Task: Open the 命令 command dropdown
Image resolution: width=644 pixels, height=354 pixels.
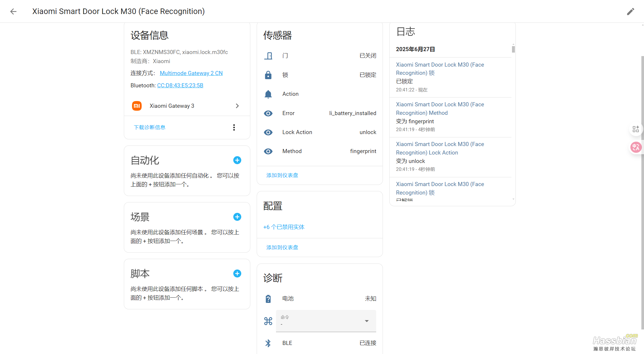Action: [326, 321]
